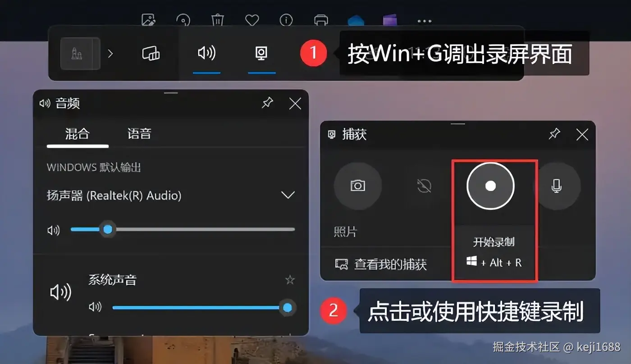Image resolution: width=631 pixels, height=364 pixels.
Task: Toggle the capture widget on Game Bar
Action: point(261,54)
